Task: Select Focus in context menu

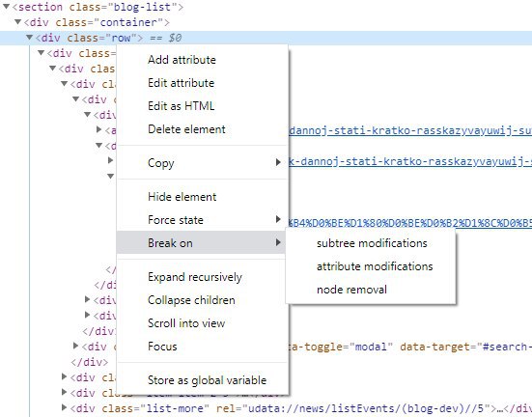Action: click(x=202, y=347)
